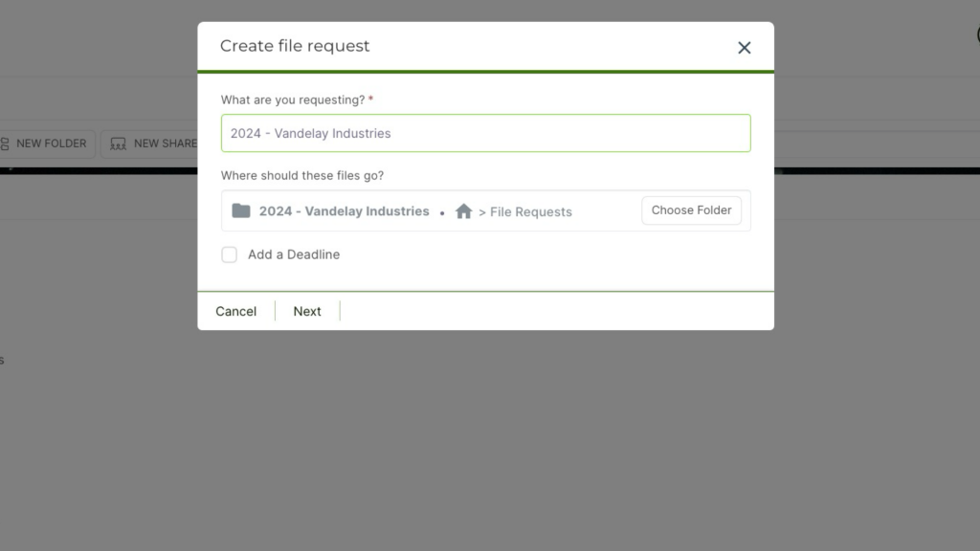Click the gray folder icon beside 2024 - Vandelay Industries

click(241, 210)
